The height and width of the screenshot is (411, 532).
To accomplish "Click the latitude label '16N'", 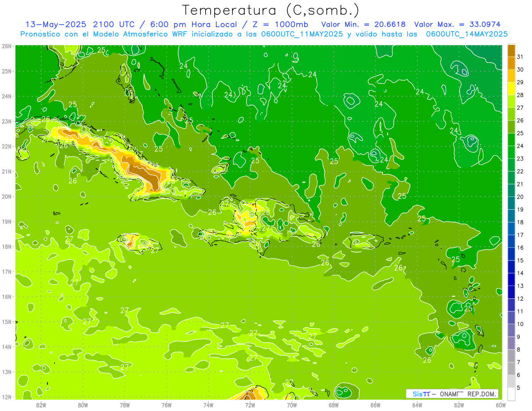I will click(x=7, y=297).
